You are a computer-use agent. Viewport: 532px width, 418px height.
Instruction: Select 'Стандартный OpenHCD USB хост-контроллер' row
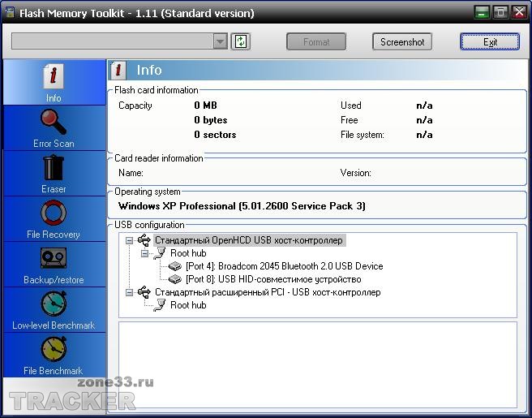[x=250, y=240]
